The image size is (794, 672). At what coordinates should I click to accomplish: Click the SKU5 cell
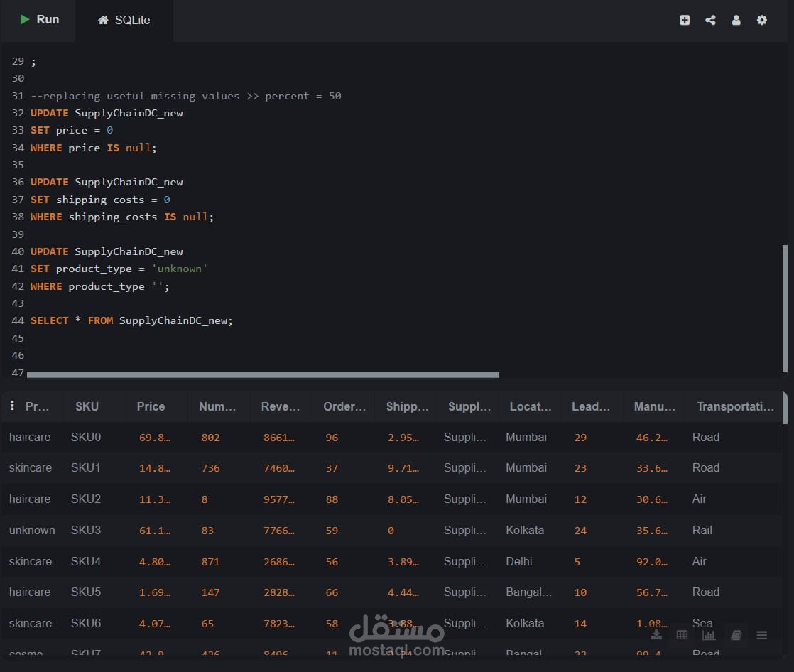[x=86, y=592]
